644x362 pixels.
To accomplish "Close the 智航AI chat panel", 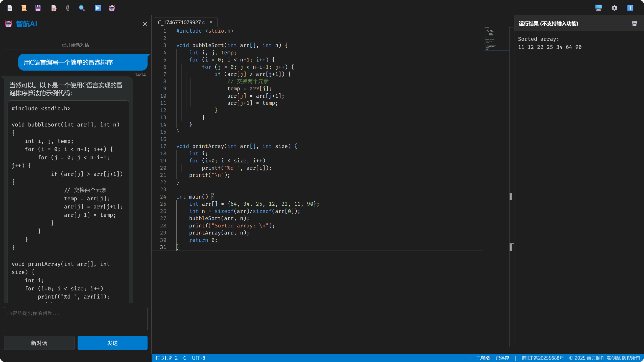I will (x=145, y=24).
